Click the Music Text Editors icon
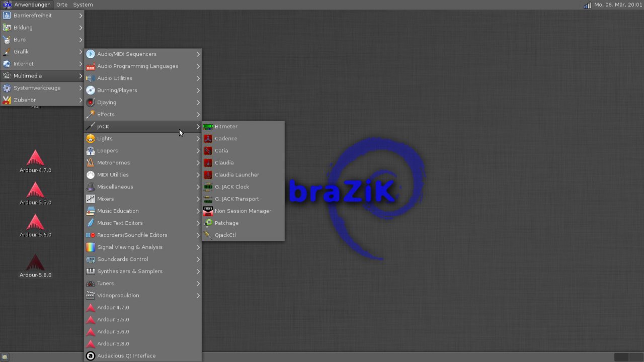The width and height of the screenshot is (644, 362). click(x=91, y=223)
